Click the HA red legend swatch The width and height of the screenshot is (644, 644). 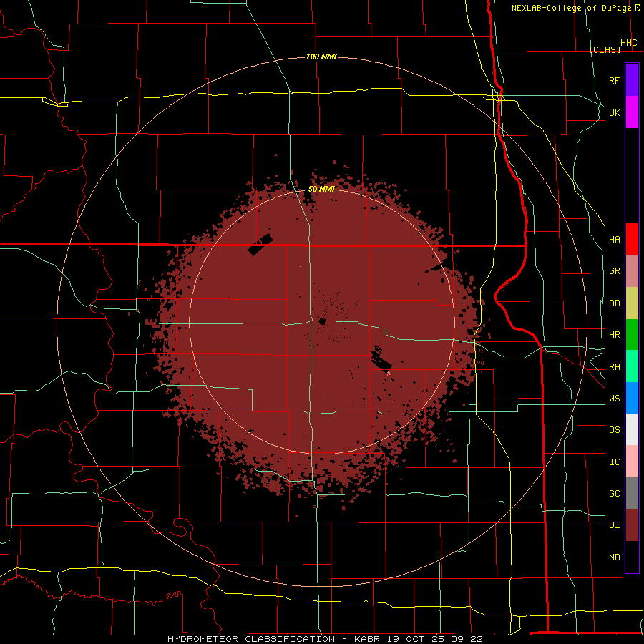point(632,239)
